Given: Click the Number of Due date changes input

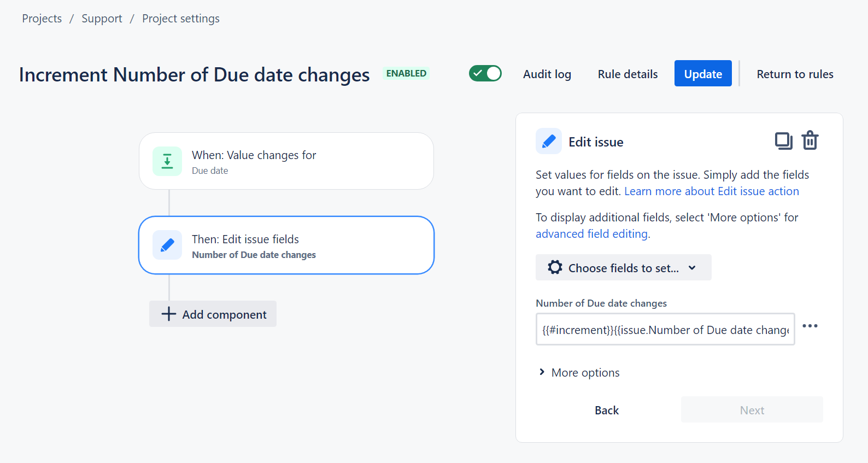Looking at the screenshot, I should 665,330.
